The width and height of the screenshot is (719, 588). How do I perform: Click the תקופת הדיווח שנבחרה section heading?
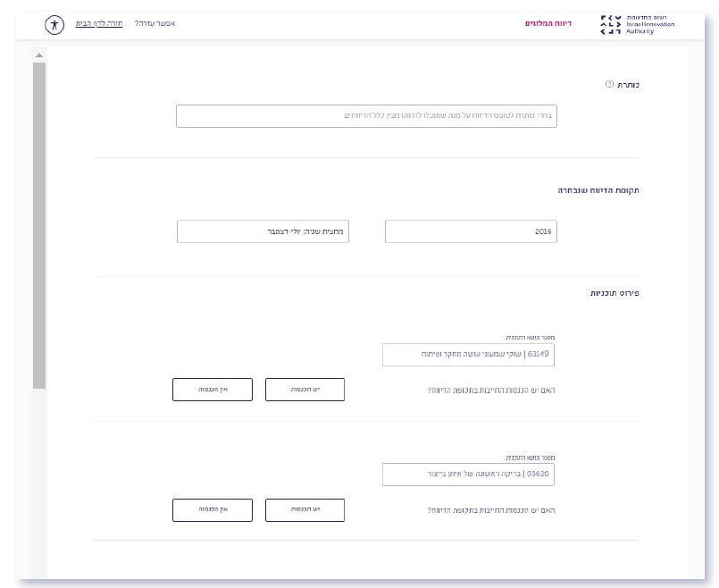pyautogui.click(x=599, y=190)
